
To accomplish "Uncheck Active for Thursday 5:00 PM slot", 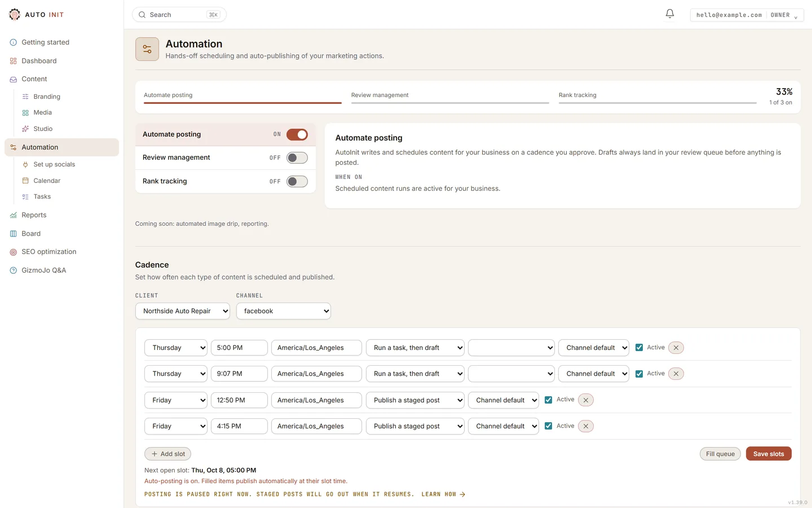I will click(639, 348).
